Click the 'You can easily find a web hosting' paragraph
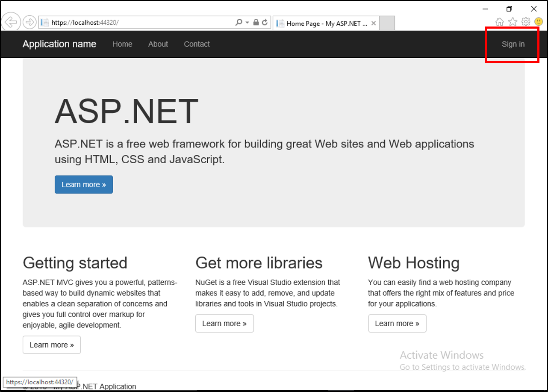 pos(441,293)
